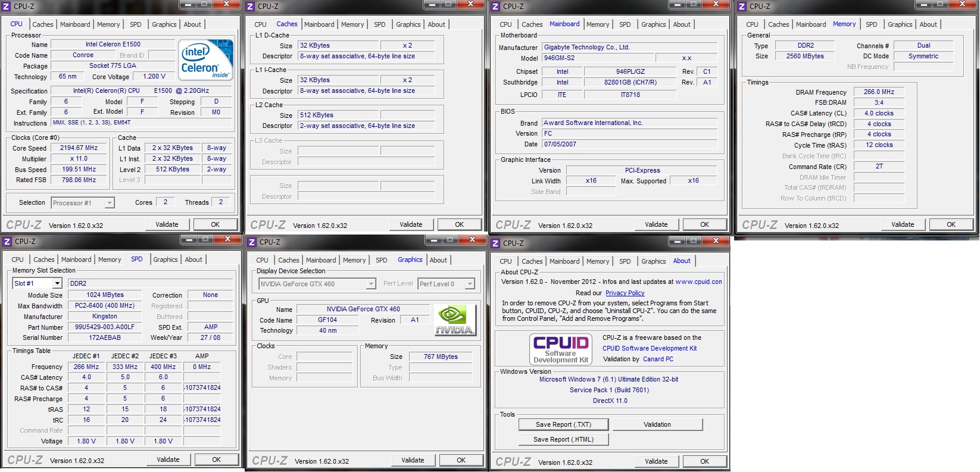Click the Save Report (.TXT) button
Image resolution: width=980 pixels, height=472 pixels.
(x=563, y=424)
